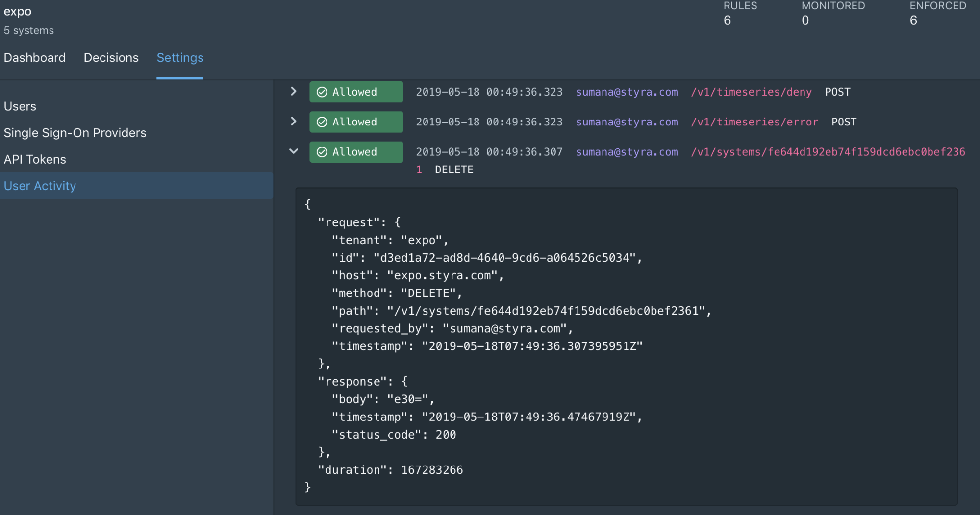Click the JSON "id" value d3ed1a72-ad8d-4640...

tap(504, 258)
